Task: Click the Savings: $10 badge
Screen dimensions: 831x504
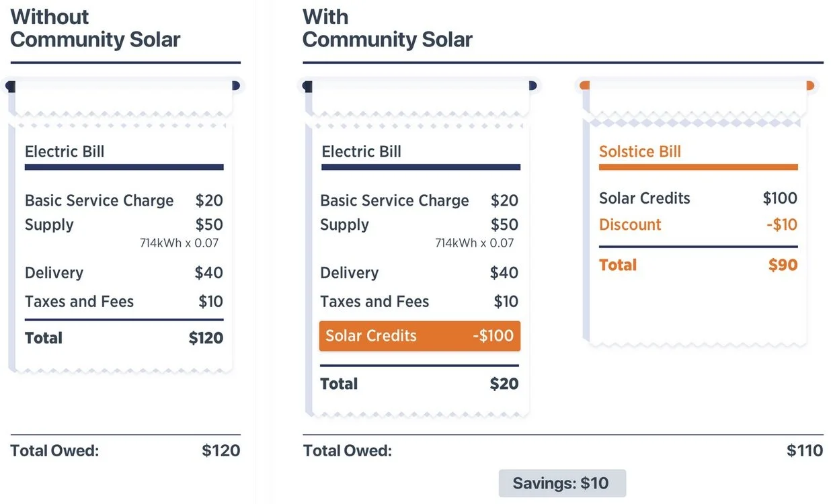Action: [x=561, y=483]
